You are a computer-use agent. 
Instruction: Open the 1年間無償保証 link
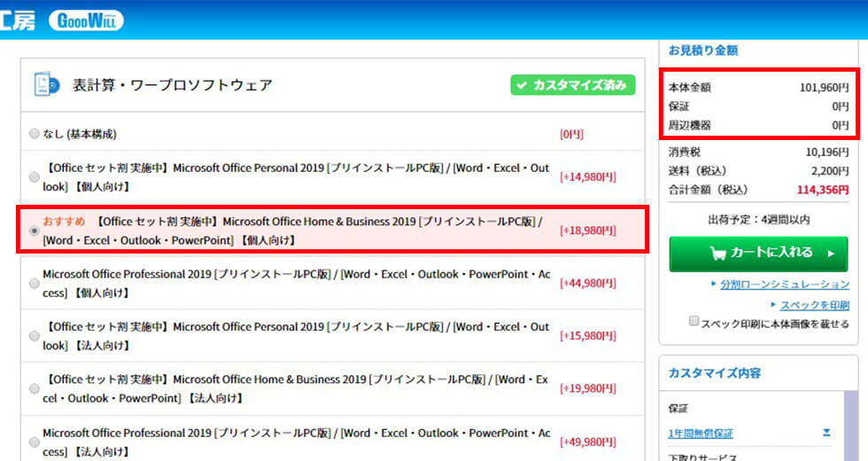coord(701,434)
